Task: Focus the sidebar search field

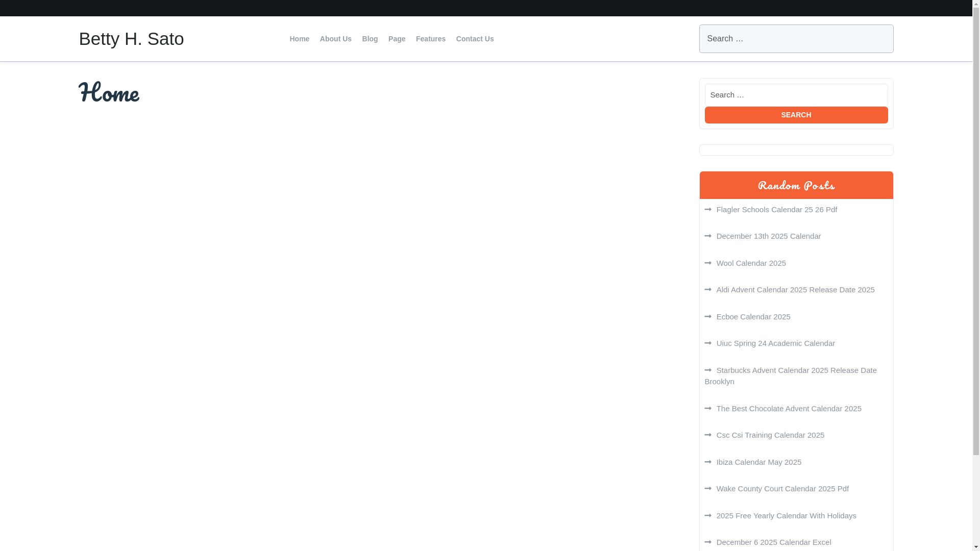Action: 796,95
